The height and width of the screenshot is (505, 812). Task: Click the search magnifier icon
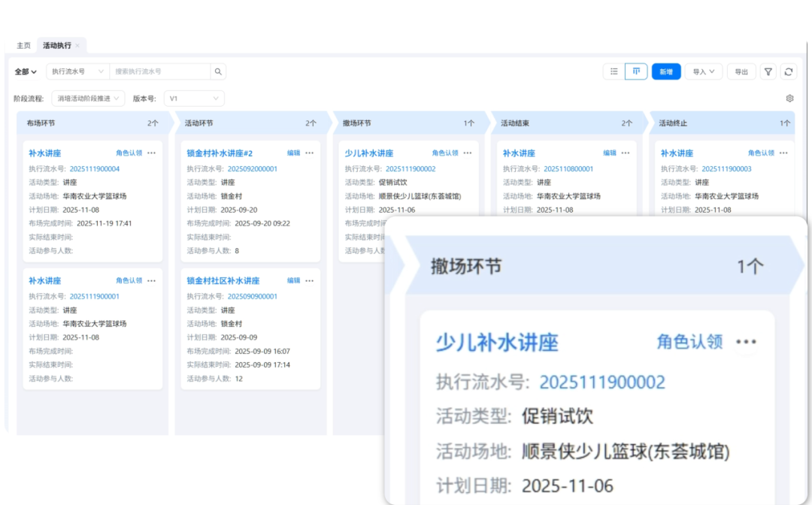tap(217, 71)
